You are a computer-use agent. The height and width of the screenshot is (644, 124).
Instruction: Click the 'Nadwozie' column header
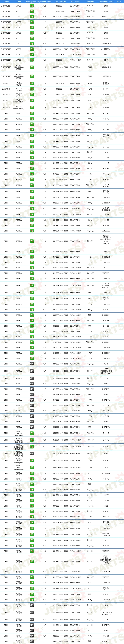90,1
